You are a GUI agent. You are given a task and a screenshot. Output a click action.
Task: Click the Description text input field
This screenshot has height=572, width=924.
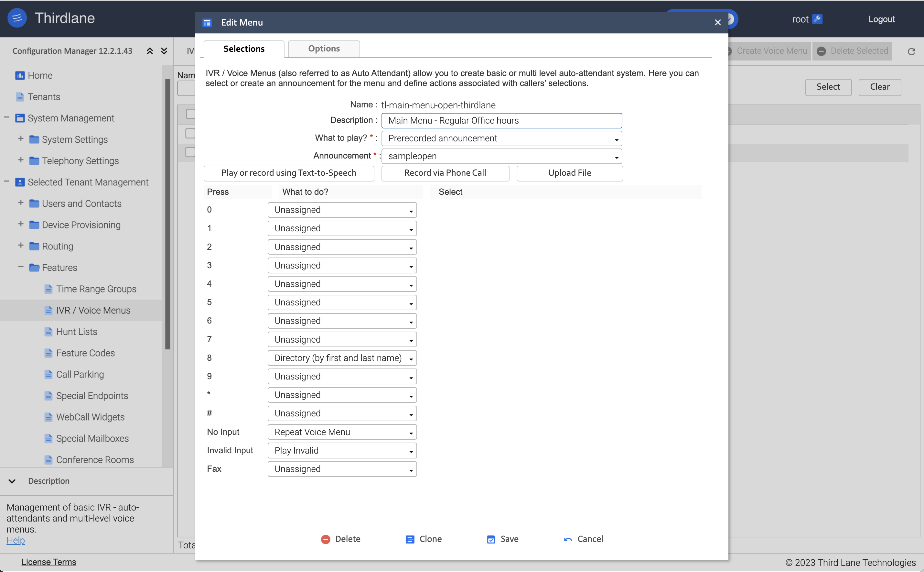(x=501, y=120)
